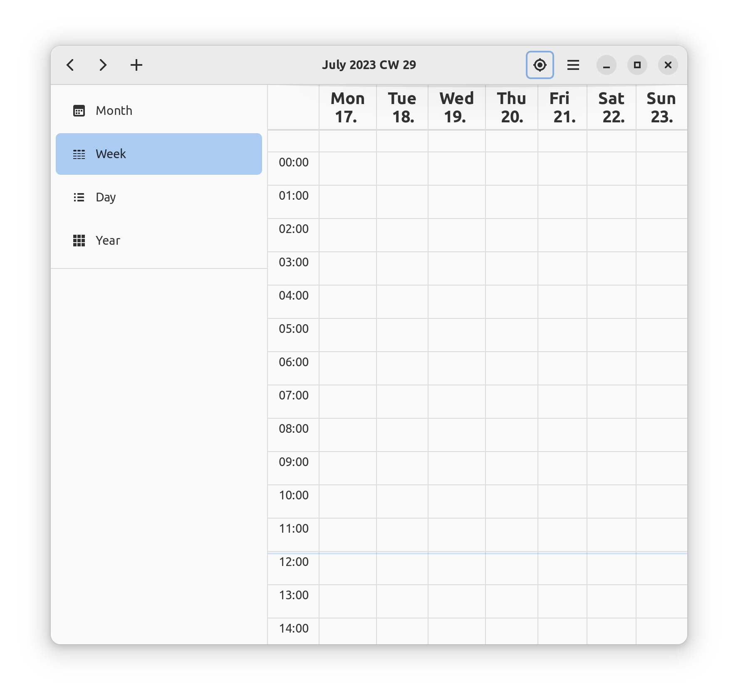Jump to today with target icon
Viewport: 738px width, 700px height.
(540, 65)
